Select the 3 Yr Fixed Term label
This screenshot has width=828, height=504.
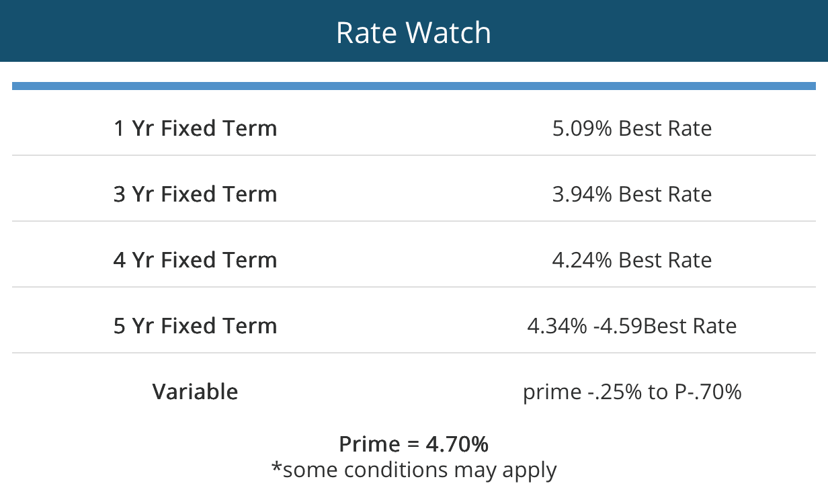tap(195, 194)
